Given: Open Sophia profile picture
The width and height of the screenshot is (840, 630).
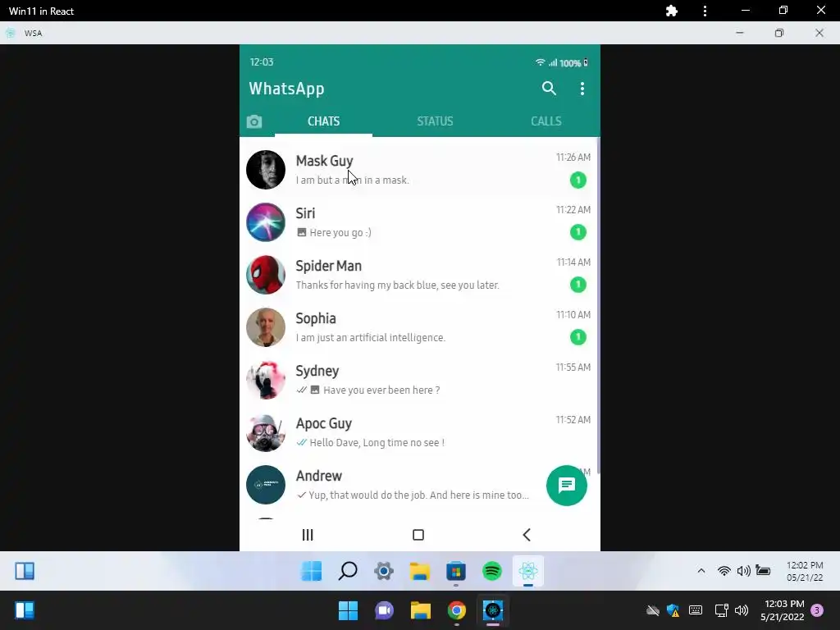Looking at the screenshot, I should (x=266, y=327).
